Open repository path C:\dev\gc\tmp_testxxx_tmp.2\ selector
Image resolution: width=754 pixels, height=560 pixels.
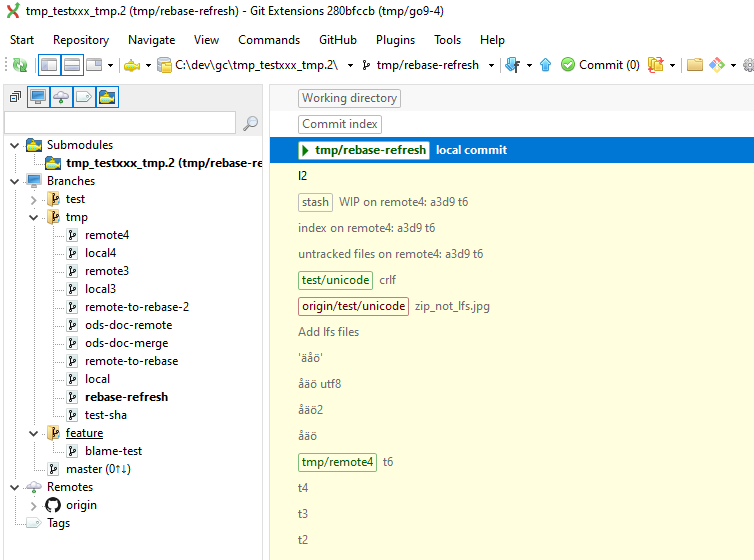(x=249, y=65)
